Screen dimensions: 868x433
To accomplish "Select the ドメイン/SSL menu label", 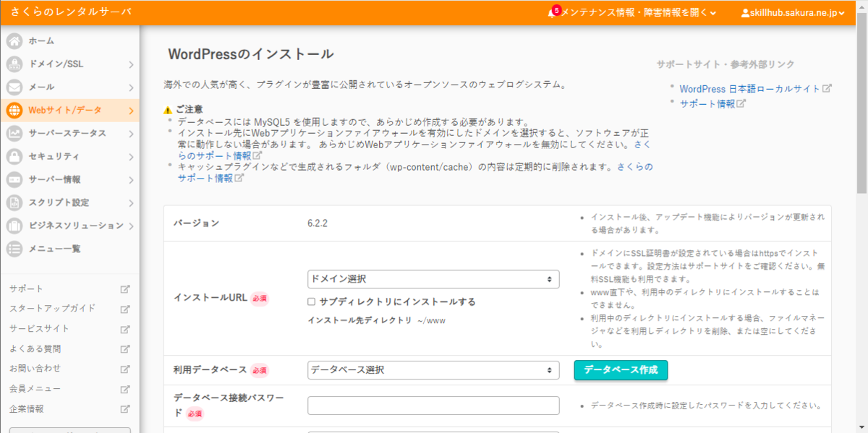I will pyautogui.click(x=56, y=64).
